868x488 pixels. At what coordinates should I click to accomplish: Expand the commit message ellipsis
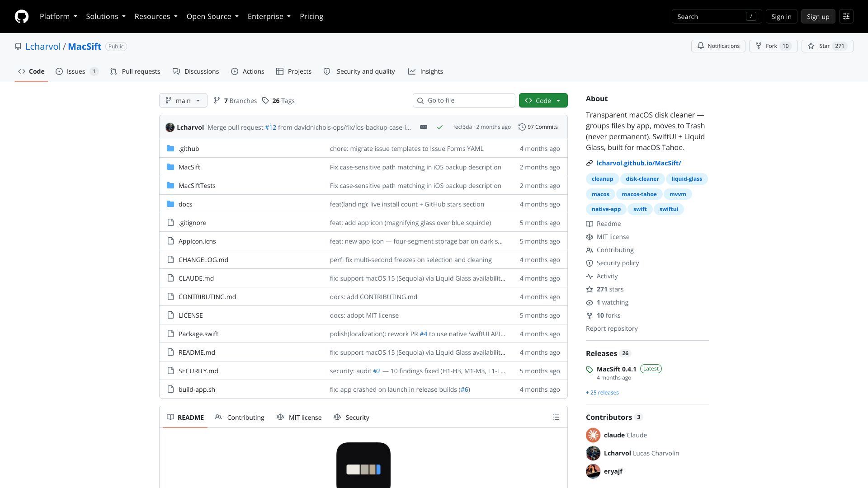(424, 127)
